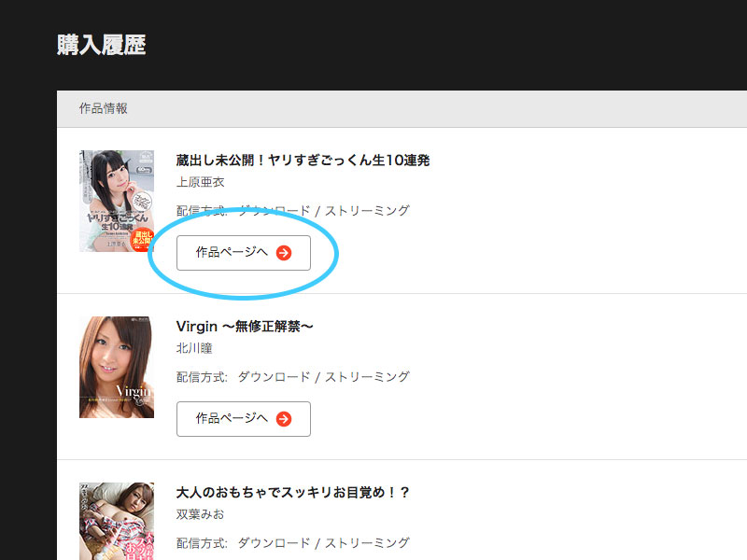This screenshot has width=747, height=560.
Task: Click 配信方式 label in the third item
Action: 202,543
